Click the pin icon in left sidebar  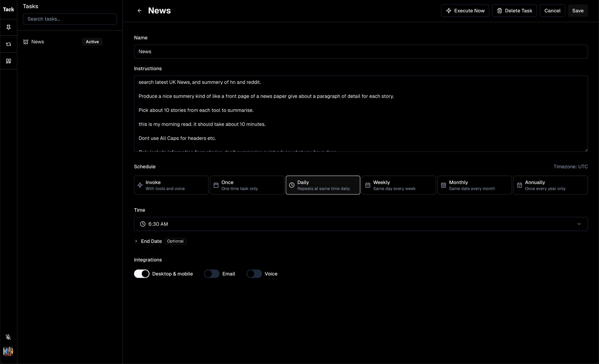click(8, 27)
